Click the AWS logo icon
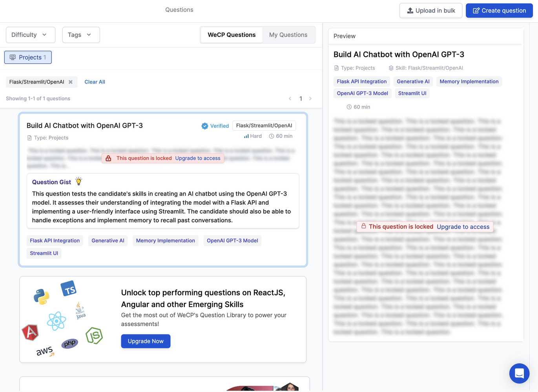Screen dimensions: 538x392 [46, 352]
